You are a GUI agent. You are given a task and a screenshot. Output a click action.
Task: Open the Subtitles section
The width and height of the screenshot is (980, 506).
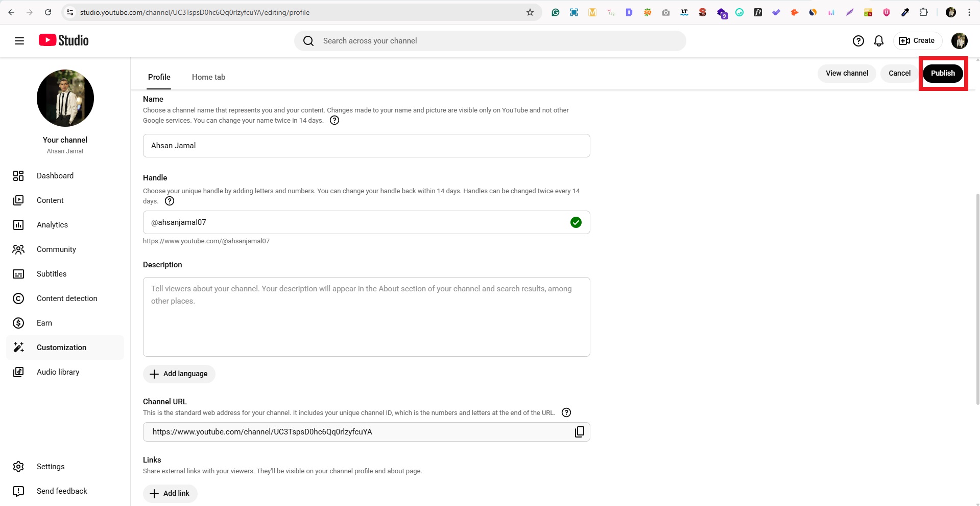click(52, 274)
